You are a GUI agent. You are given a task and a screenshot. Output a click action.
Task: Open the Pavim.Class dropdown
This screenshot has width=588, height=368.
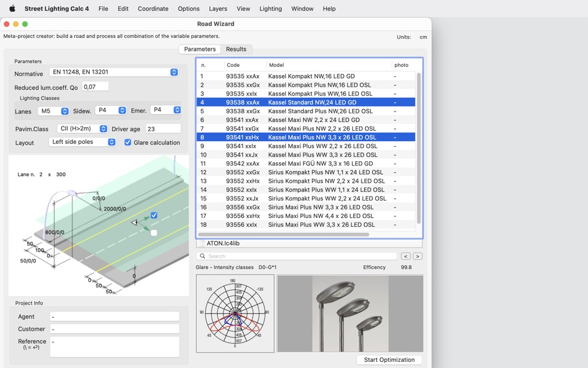tap(82, 128)
